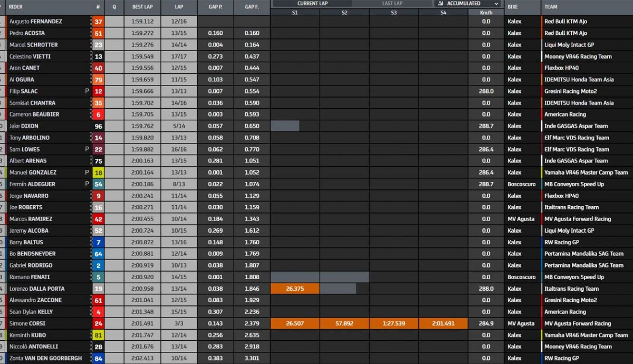Click number badge 13 of Celestino Vietti
Image resolution: width=633 pixels, height=364 pixels.
(x=98, y=56)
